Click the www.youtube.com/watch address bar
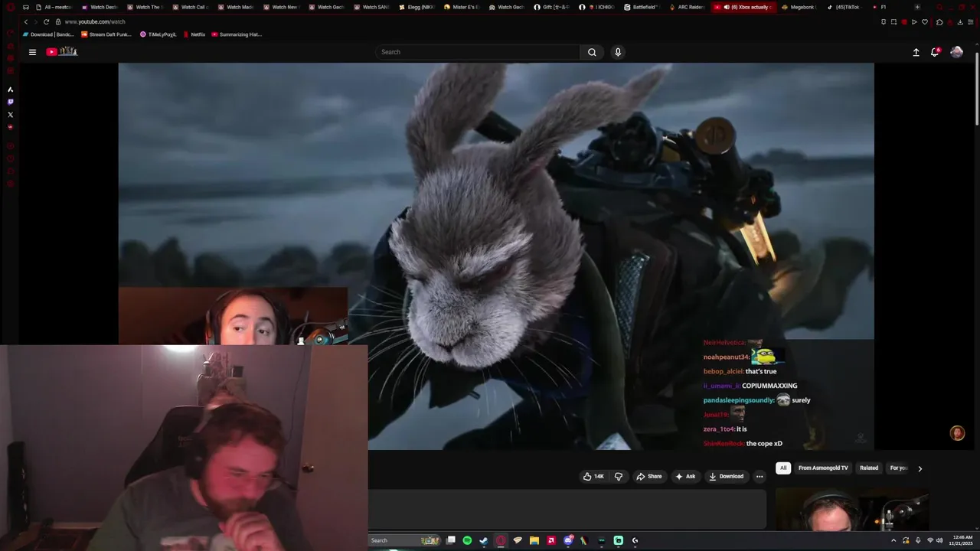Image resolution: width=980 pixels, height=551 pixels. click(x=95, y=21)
